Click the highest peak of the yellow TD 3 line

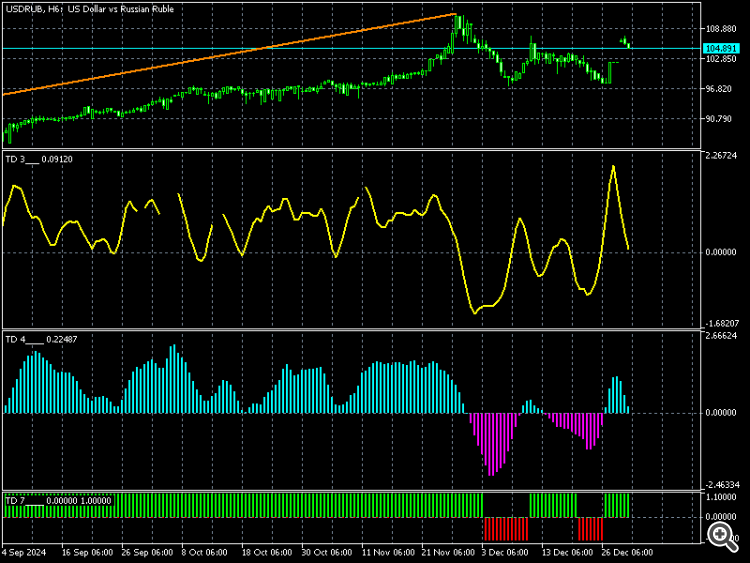(613, 167)
